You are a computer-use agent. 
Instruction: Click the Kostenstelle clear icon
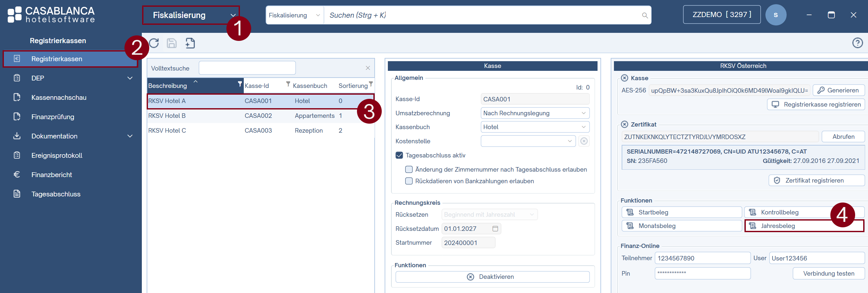coord(584,141)
